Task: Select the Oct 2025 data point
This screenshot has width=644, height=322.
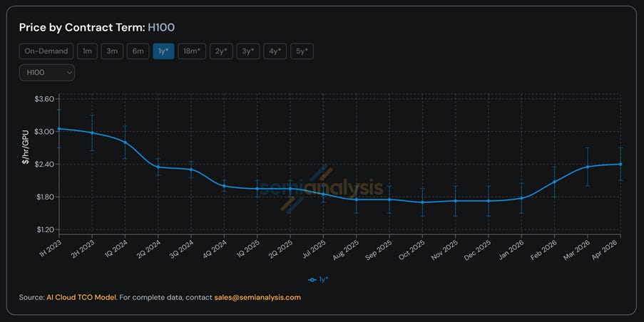Action: click(x=423, y=202)
